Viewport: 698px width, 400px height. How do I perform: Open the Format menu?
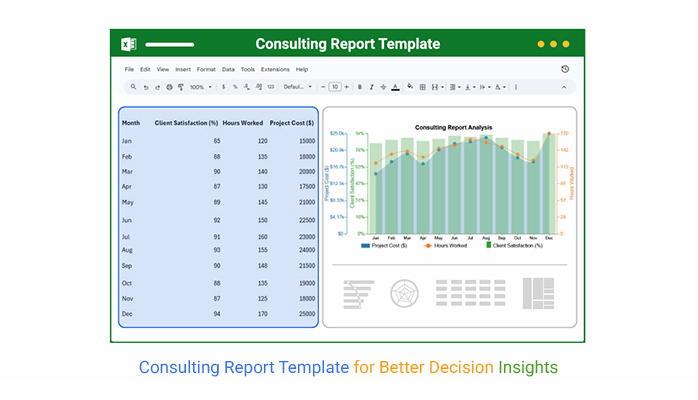[x=206, y=69]
